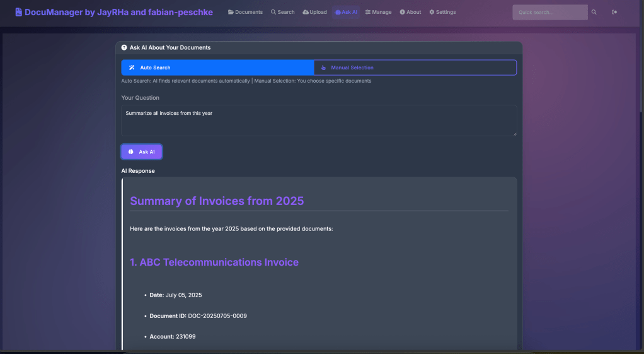Screen dimensions: 644x354
Task: Focus the Quick search input field
Action: coord(549,12)
